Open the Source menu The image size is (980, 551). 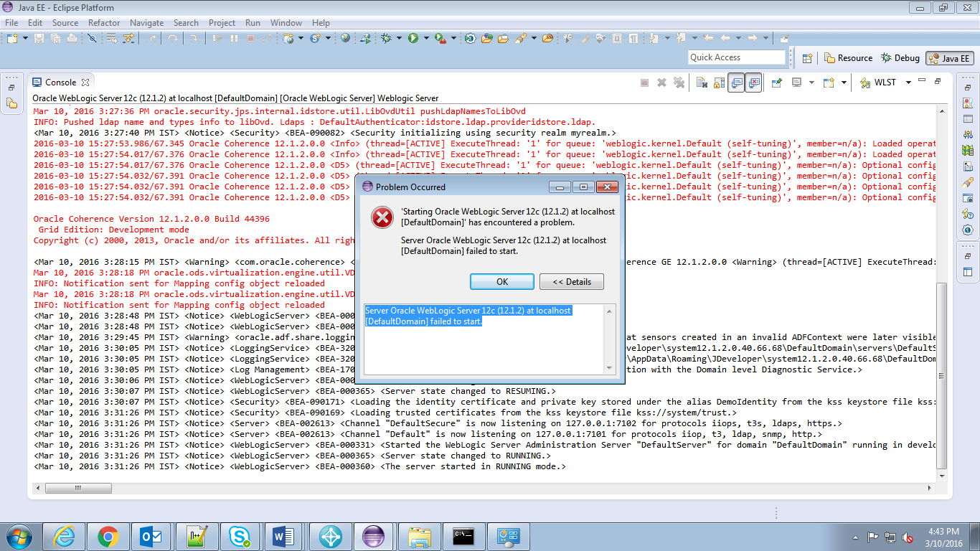(x=65, y=23)
